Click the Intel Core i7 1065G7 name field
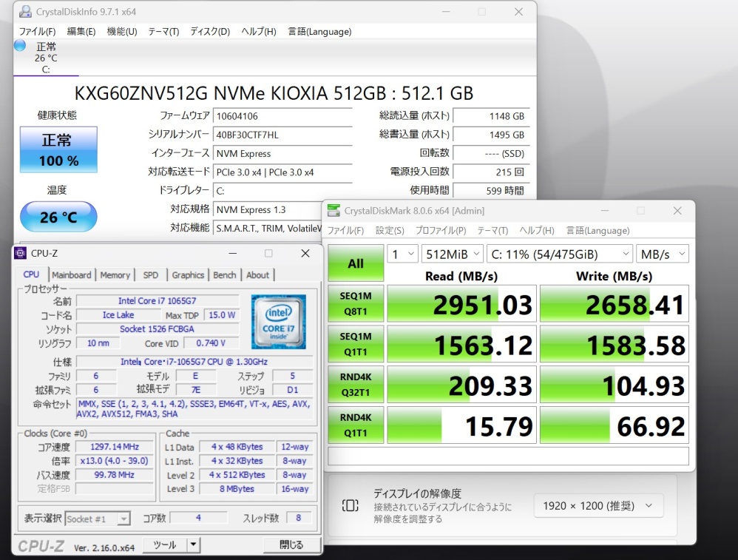The image size is (738, 560). click(158, 300)
